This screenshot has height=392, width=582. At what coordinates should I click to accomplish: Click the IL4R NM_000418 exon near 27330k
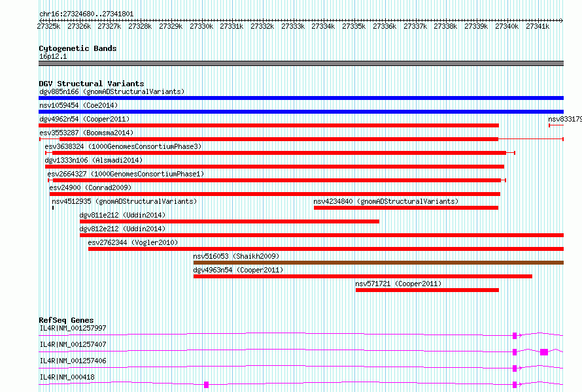click(x=207, y=385)
